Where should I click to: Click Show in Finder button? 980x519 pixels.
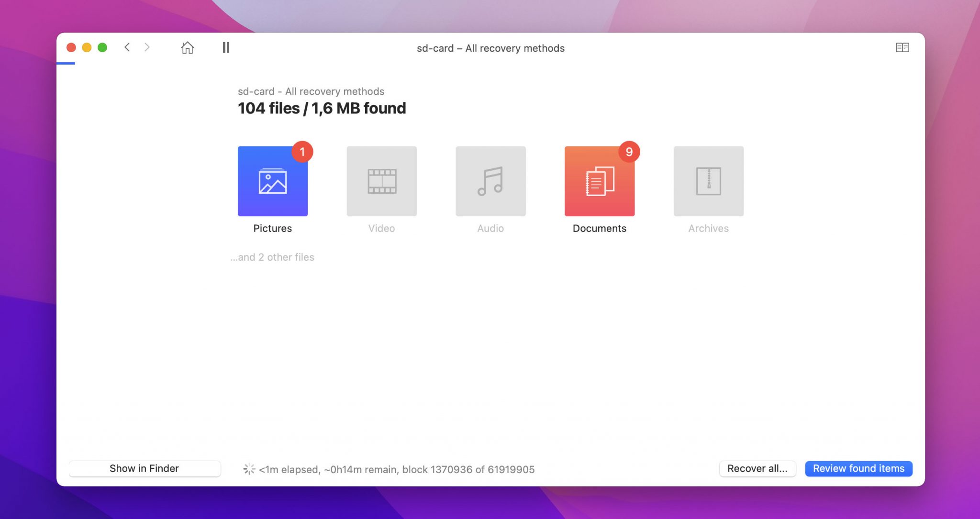click(x=145, y=468)
